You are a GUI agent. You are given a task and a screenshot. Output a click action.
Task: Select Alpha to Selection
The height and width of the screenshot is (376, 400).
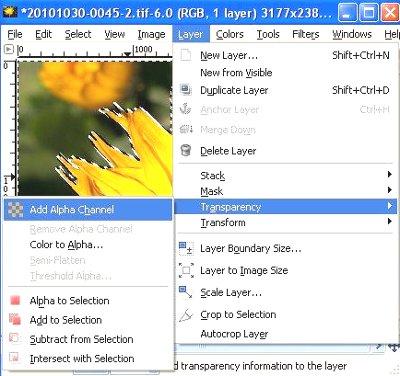(x=88, y=300)
